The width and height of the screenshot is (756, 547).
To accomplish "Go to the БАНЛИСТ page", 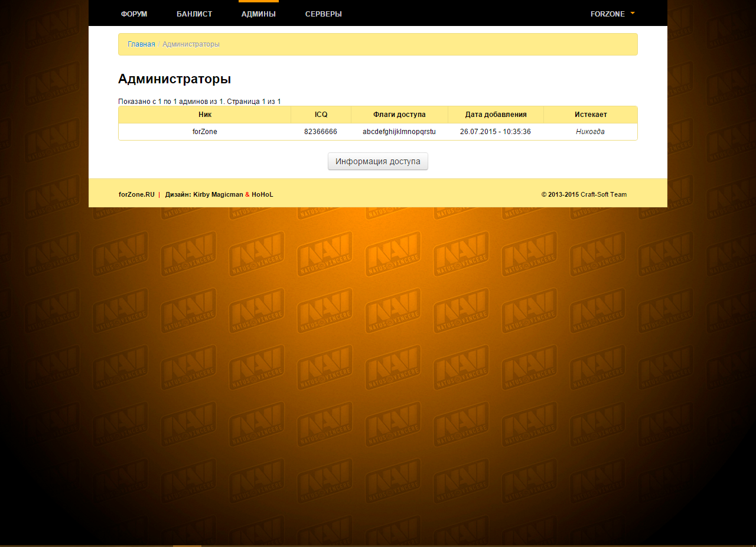I will (x=194, y=14).
